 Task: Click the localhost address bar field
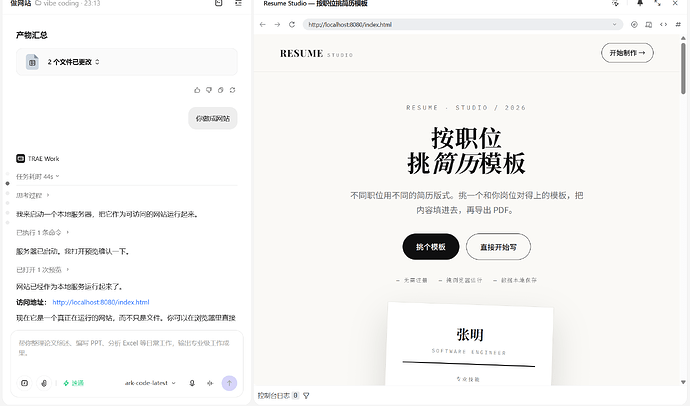coord(463,25)
